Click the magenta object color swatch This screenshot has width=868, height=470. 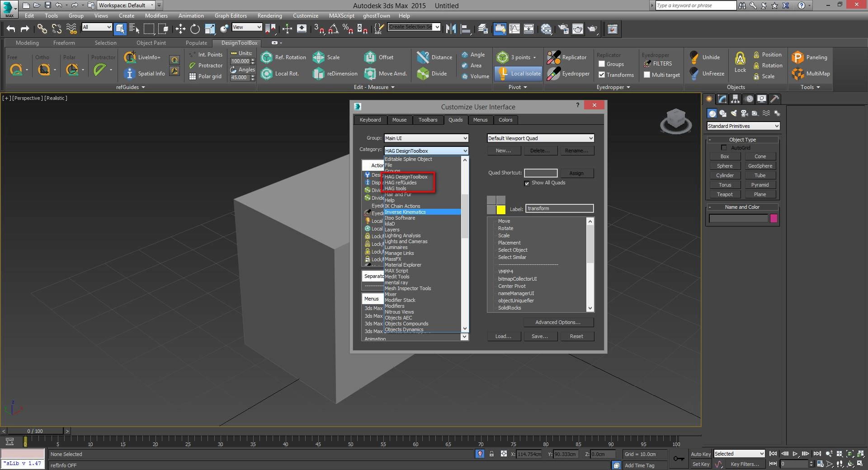pos(774,219)
